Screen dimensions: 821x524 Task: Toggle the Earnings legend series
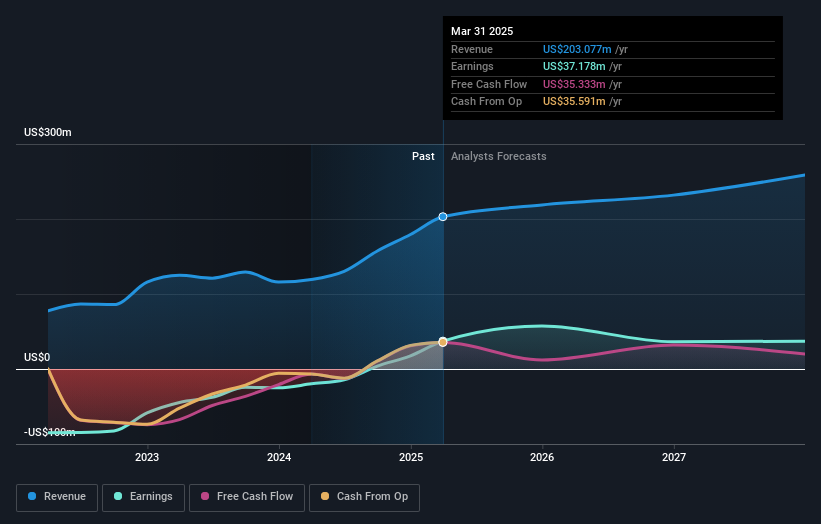point(143,497)
